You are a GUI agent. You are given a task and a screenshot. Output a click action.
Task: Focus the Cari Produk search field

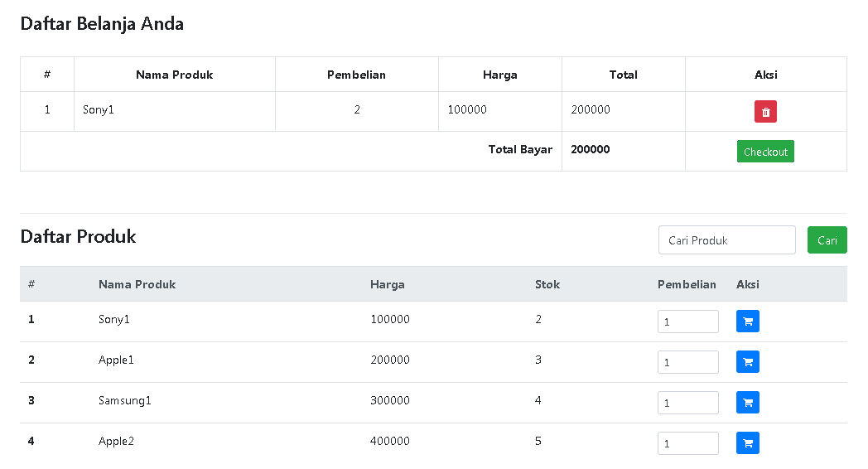[x=727, y=239]
